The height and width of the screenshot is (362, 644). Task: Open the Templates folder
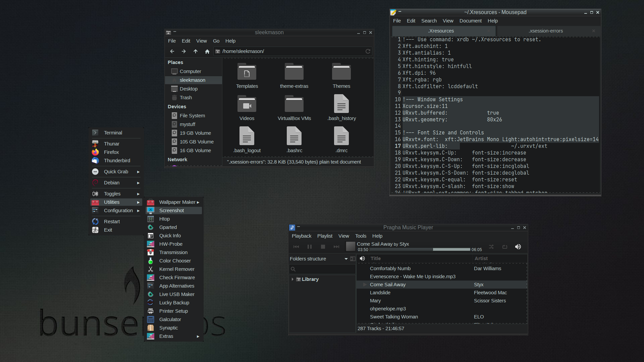click(x=247, y=76)
